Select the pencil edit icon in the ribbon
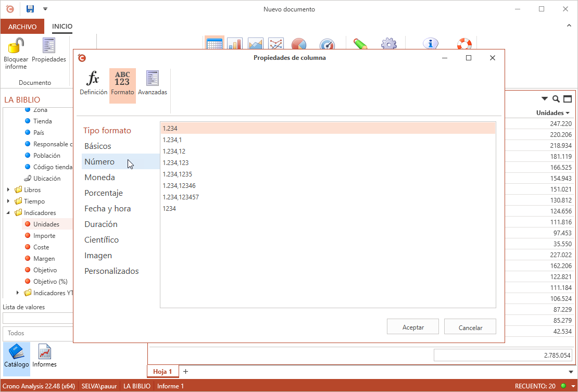Viewport: 578px width, 392px height. coord(361,45)
